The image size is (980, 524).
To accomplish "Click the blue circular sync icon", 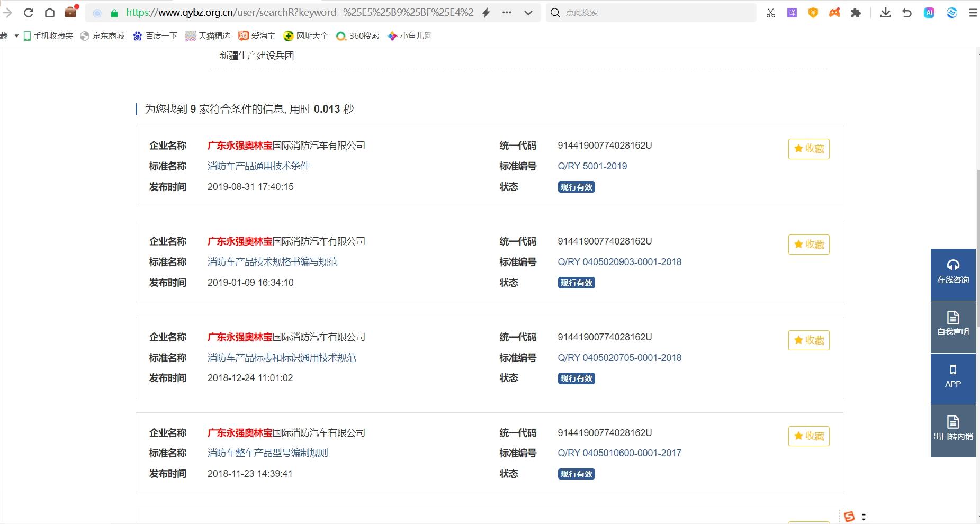I will (x=951, y=13).
